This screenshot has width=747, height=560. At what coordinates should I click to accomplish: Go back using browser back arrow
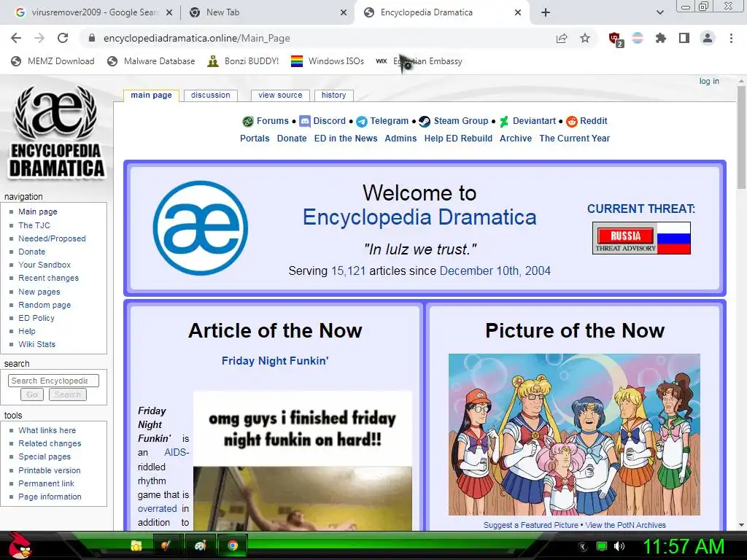(16, 38)
